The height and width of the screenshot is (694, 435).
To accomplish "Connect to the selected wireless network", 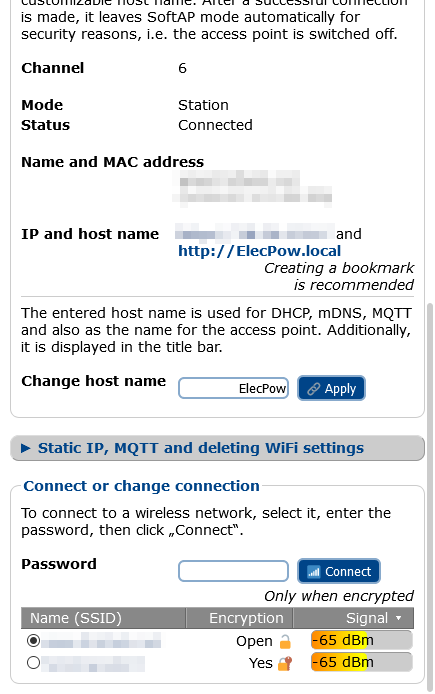I will click(x=339, y=571).
